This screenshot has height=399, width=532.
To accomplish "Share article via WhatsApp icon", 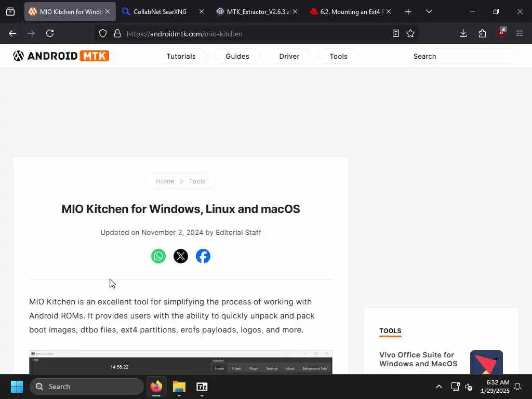I will [x=158, y=256].
